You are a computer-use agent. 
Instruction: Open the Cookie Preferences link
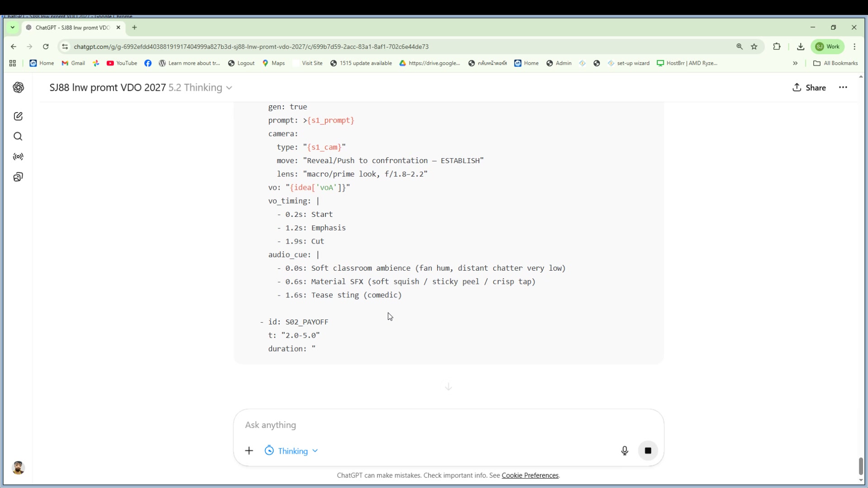point(530,475)
